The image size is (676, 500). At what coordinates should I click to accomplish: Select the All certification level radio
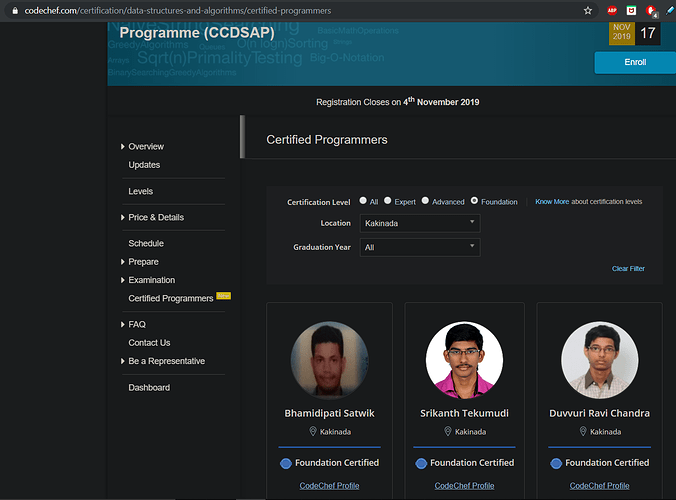click(363, 200)
